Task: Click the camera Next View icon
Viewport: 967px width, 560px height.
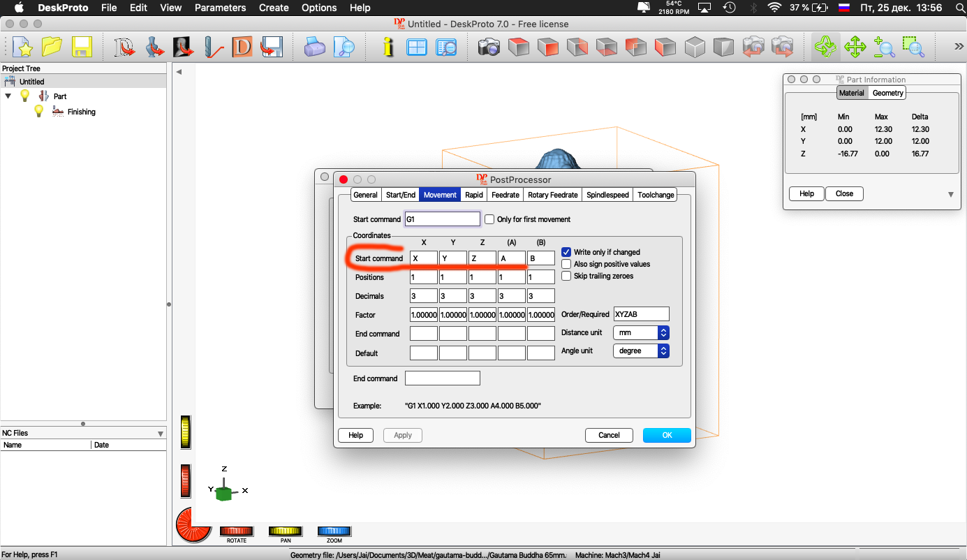Action: tap(783, 47)
